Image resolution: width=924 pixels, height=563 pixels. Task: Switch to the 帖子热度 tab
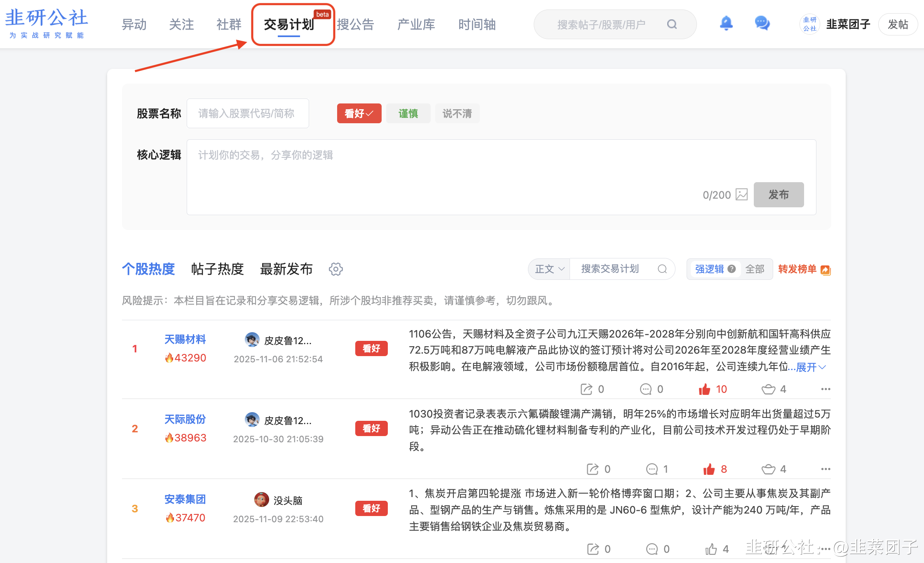click(217, 269)
